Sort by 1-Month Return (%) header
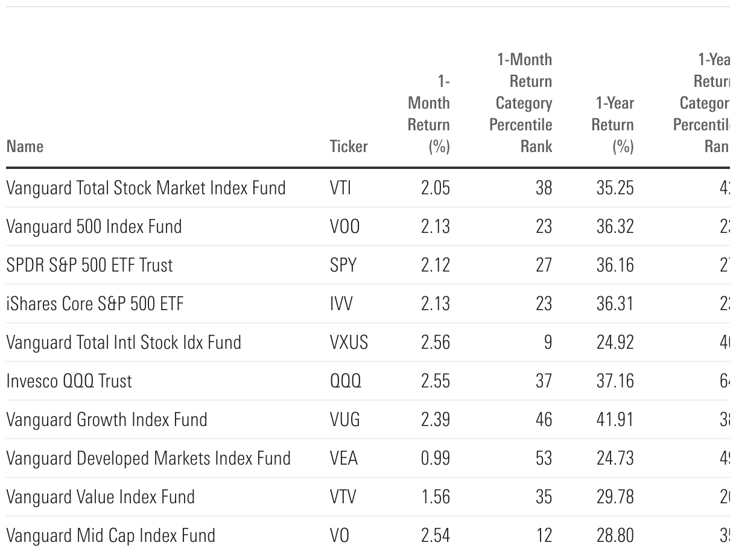736x560 pixels. coord(429,114)
